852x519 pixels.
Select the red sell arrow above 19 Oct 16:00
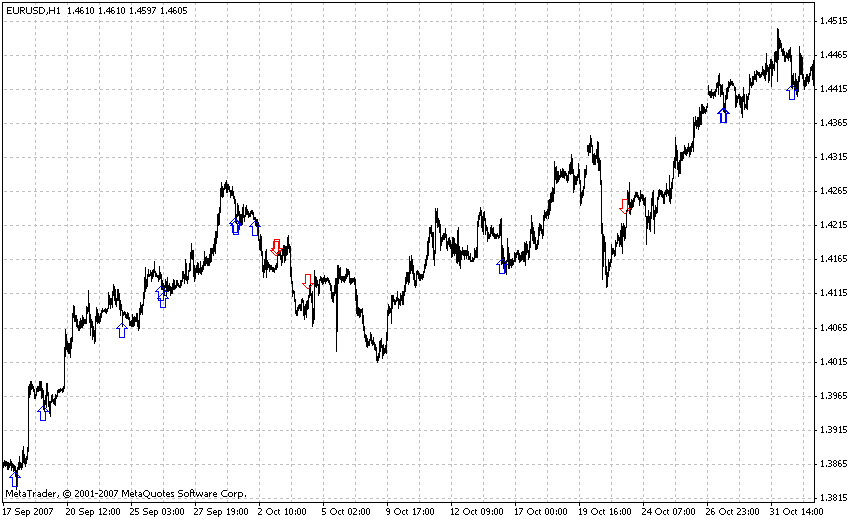click(625, 206)
